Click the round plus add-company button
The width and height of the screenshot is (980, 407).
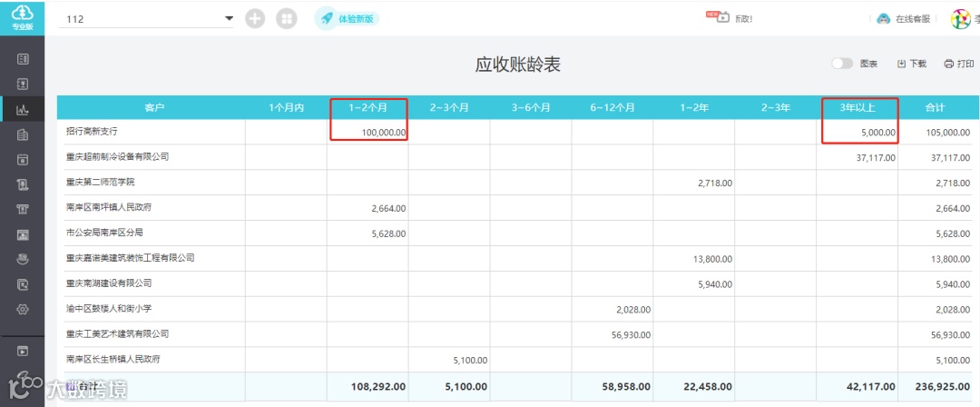coord(255,19)
